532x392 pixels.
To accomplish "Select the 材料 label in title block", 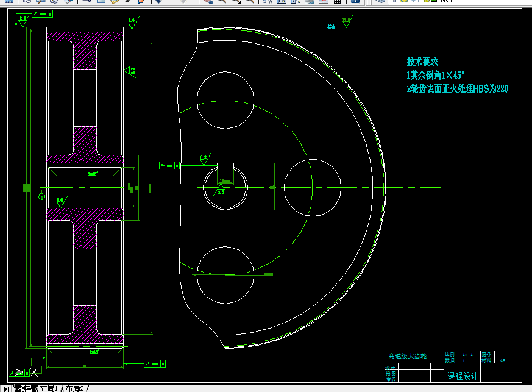I will click(486, 360).
